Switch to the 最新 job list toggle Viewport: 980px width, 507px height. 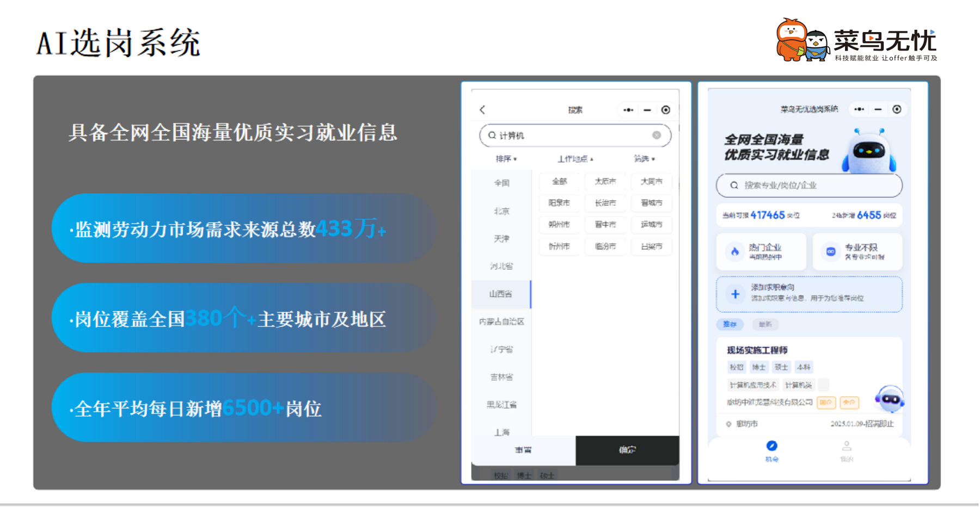click(764, 325)
